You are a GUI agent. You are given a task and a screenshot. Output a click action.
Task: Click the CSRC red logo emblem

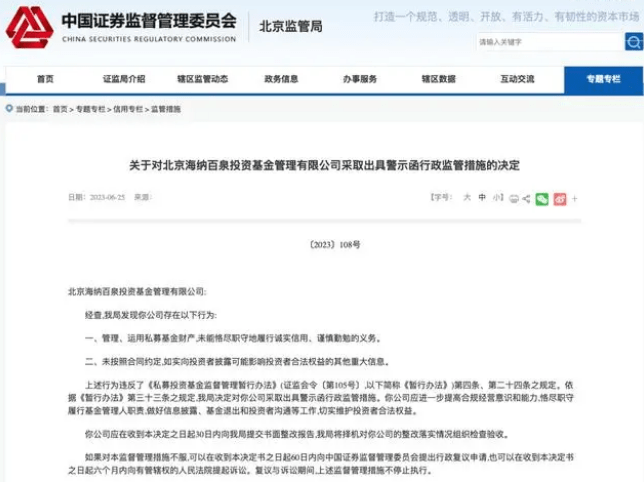click(29, 28)
